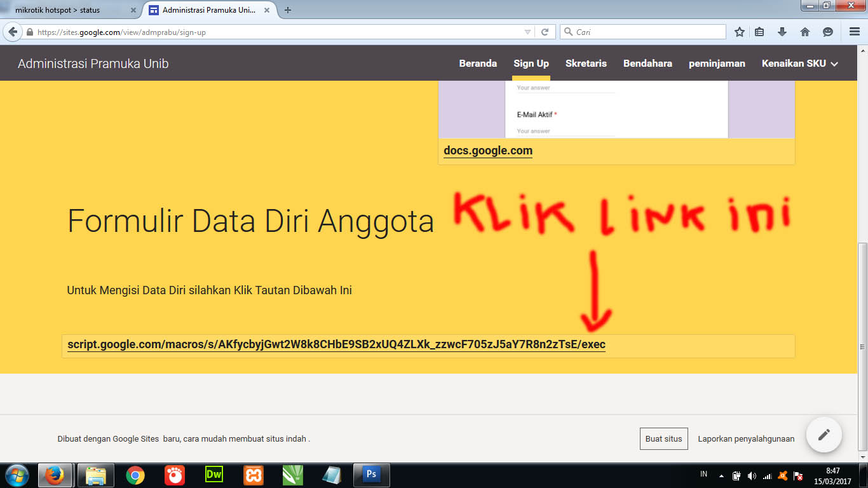Launch Photoshop from the taskbar

(371, 475)
